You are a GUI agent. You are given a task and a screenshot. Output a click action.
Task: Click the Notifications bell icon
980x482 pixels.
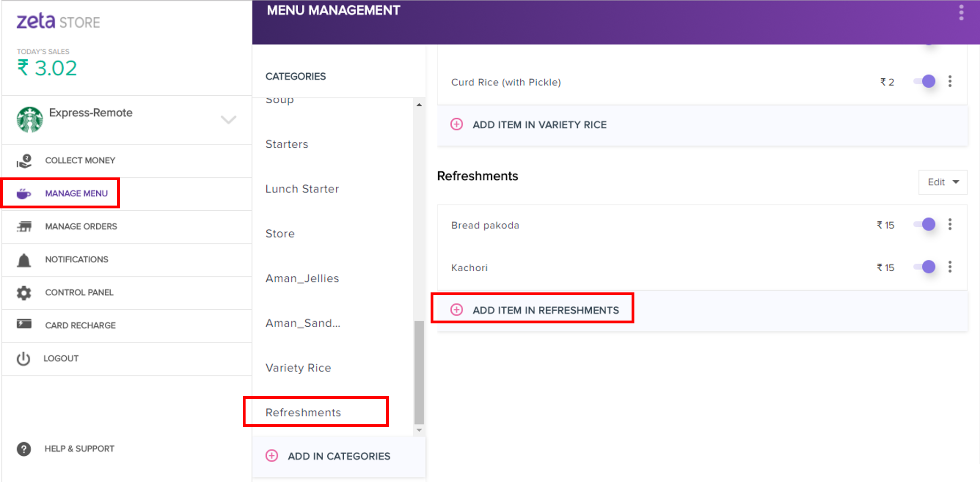click(24, 260)
